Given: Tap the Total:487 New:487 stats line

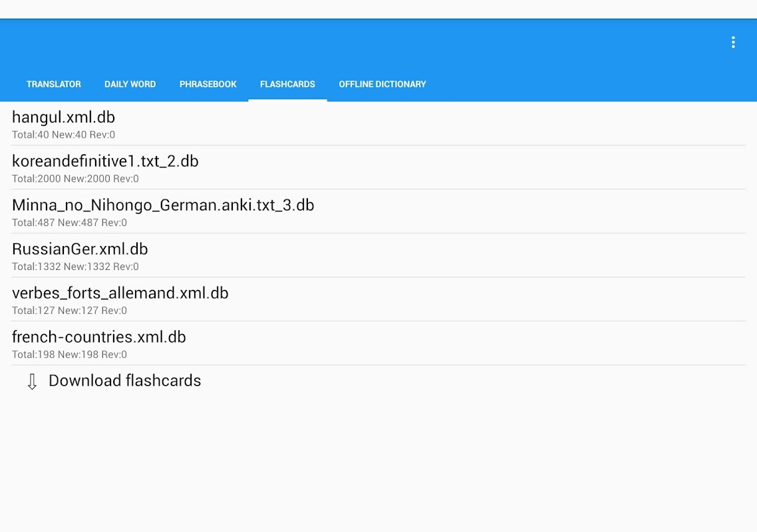Looking at the screenshot, I should (70, 223).
